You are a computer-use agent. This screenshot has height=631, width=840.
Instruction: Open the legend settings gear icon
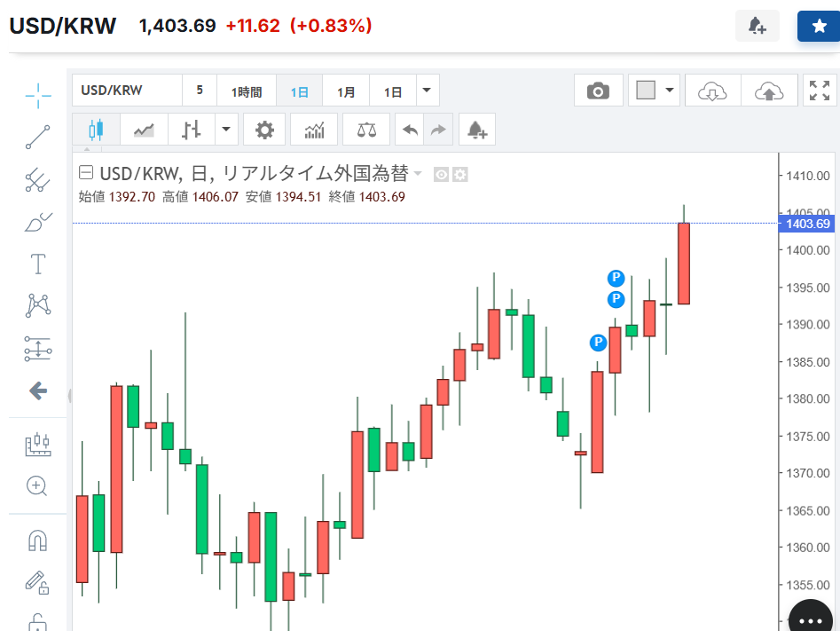coord(460,174)
